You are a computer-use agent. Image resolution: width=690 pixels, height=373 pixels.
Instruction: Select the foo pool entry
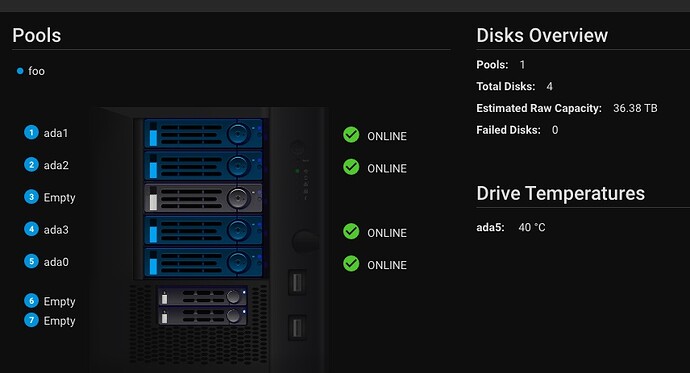coord(31,71)
